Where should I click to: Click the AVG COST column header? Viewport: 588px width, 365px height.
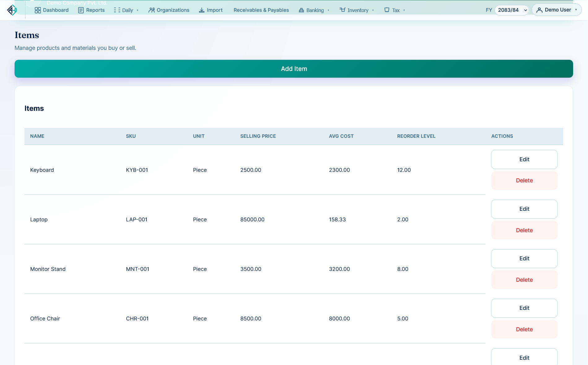pyautogui.click(x=341, y=136)
